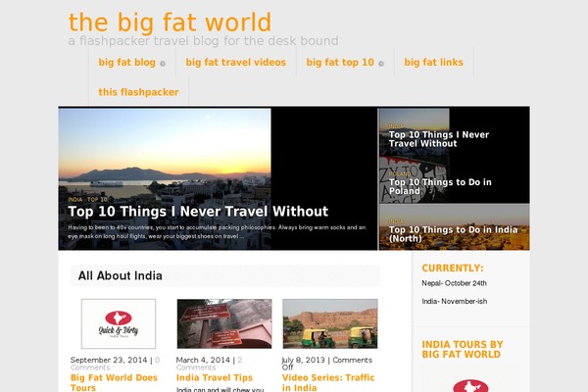Open the big fat blog menu
The width and height of the screenshot is (588, 392).
[x=126, y=63]
